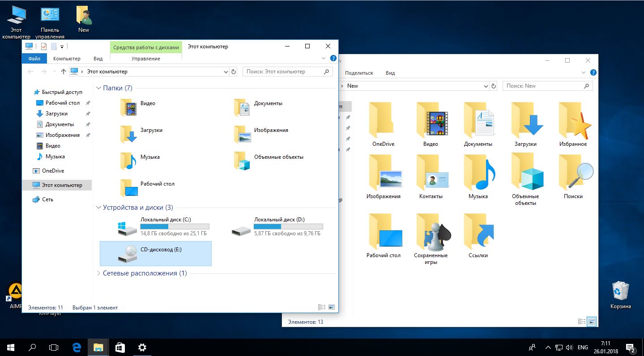This screenshot has width=644, height=356.
Task: Open Ссылки folder in New window
Action: pos(478,236)
